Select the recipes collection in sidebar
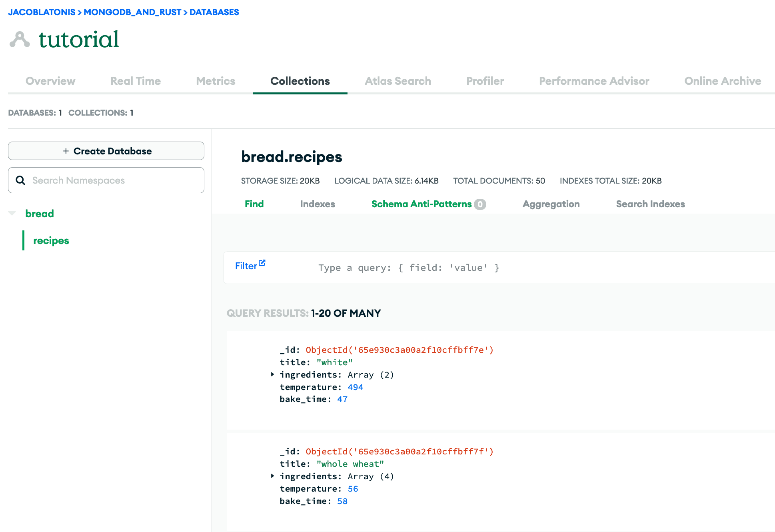Screen dimensions: 775x532 coord(51,240)
